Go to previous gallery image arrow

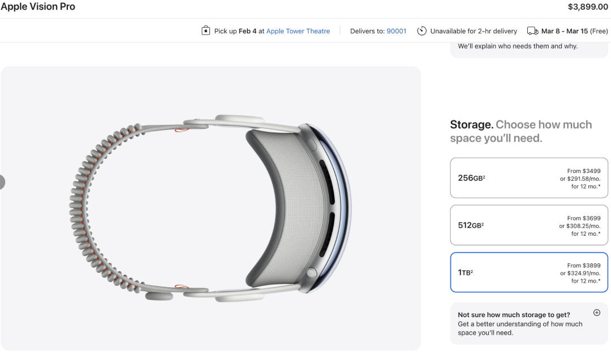point(2,182)
